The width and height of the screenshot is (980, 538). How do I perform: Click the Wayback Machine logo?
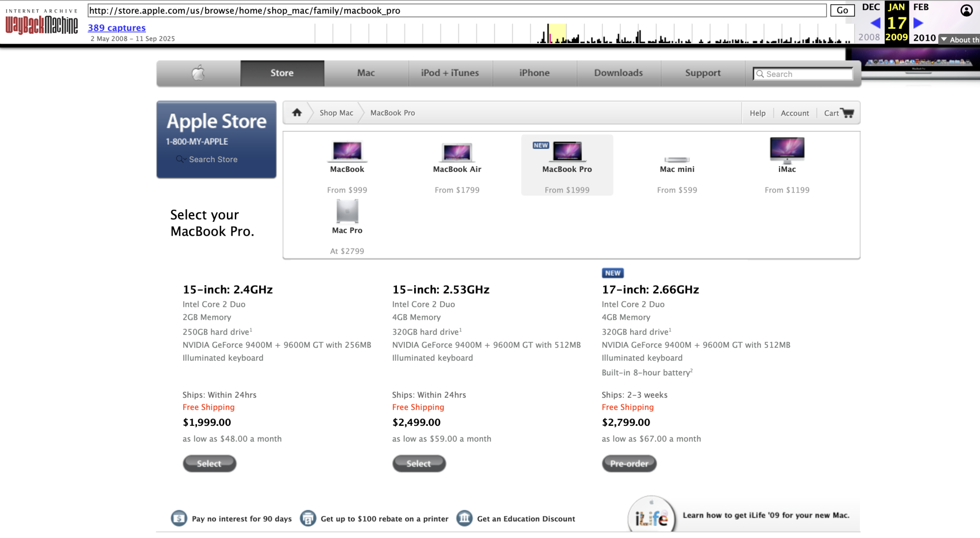pos(41,24)
